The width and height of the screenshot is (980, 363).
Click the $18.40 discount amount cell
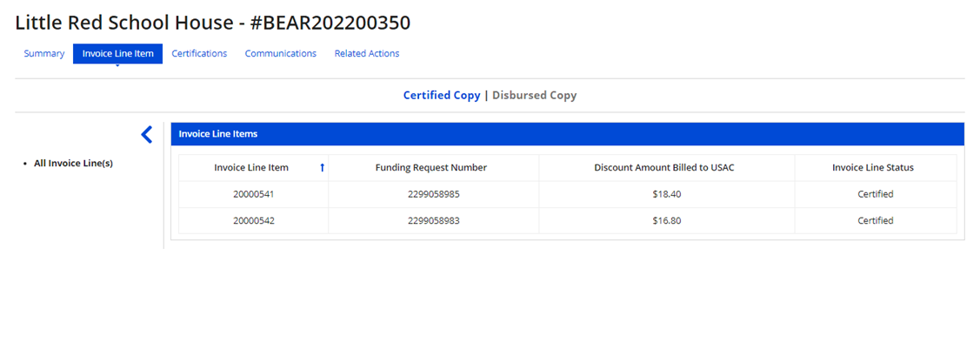click(x=666, y=194)
